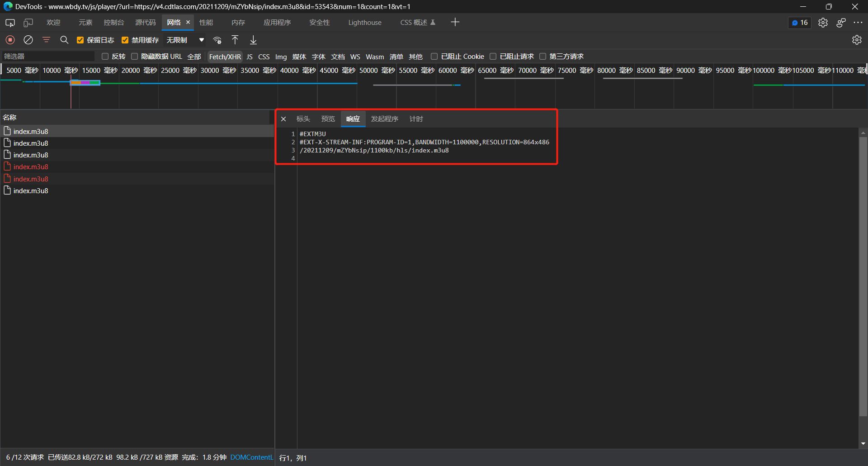Switch to 源代码 tab
This screenshot has height=466, width=868.
[145, 23]
